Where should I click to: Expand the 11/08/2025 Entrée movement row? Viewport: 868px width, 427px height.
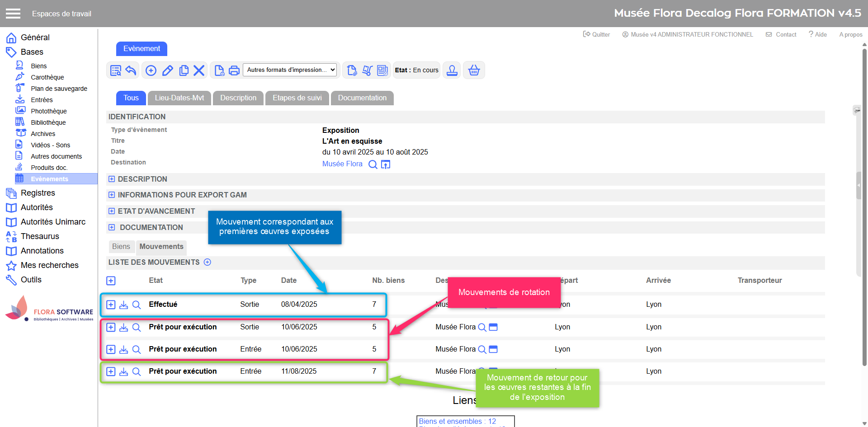click(111, 371)
